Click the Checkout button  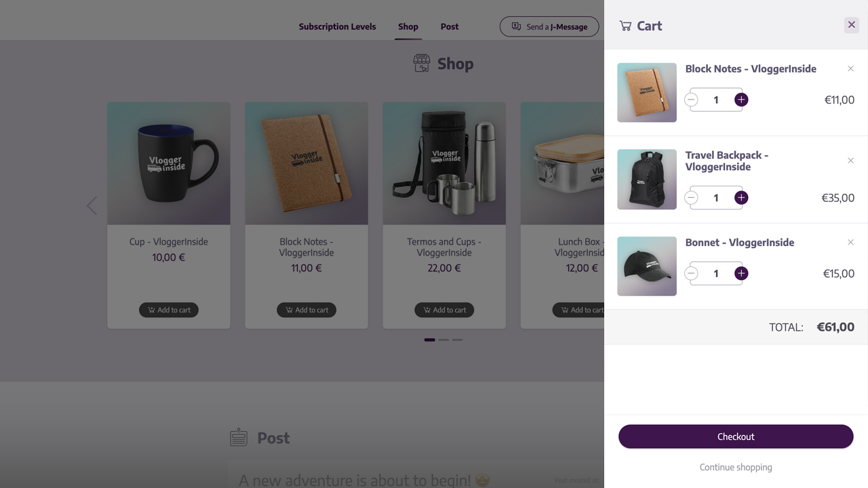735,436
